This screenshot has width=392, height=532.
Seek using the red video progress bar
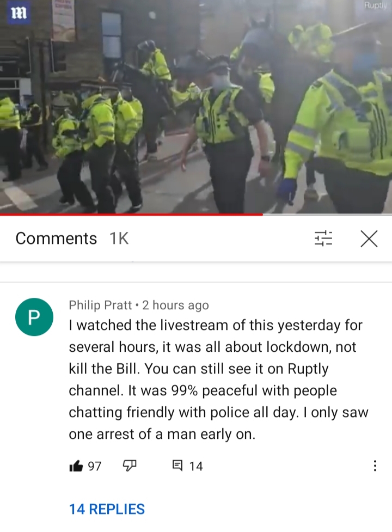(x=131, y=215)
